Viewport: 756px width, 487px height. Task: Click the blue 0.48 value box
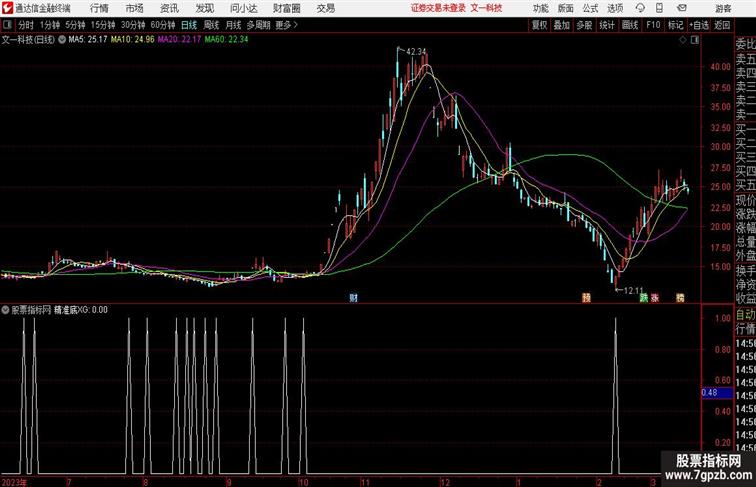tap(717, 393)
